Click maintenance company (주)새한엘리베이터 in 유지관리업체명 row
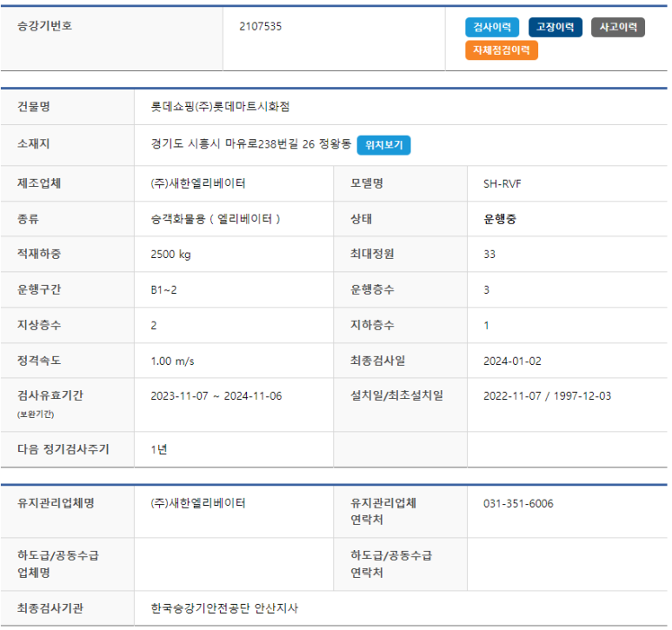 pyautogui.click(x=198, y=503)
